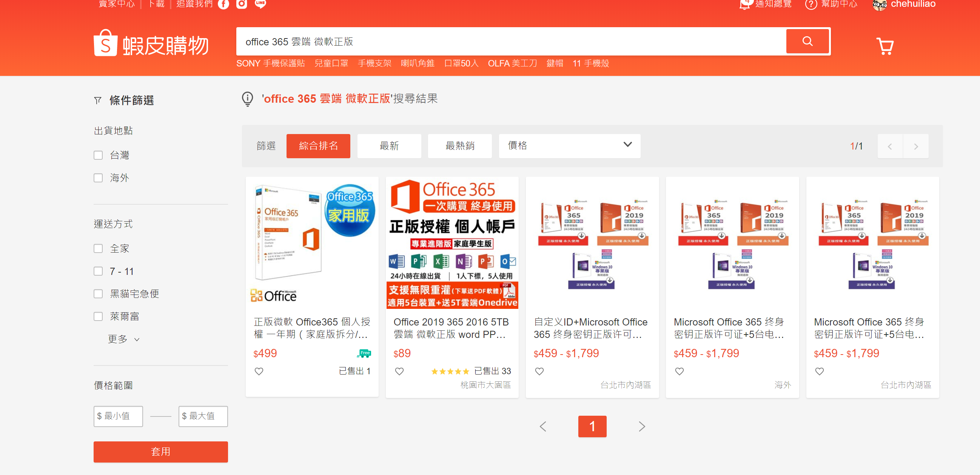Open Shopee's Instagram profile

point(242,5)
